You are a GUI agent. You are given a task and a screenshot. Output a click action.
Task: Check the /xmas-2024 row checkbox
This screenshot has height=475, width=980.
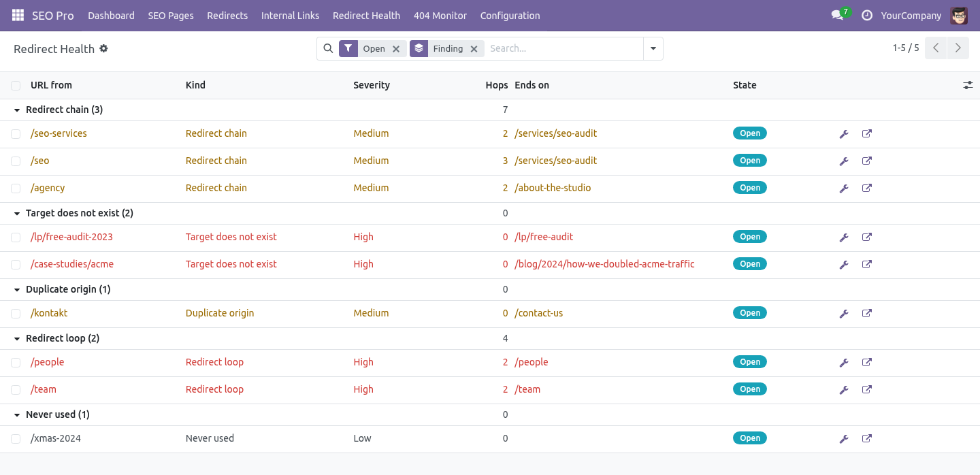click(16, 439)
